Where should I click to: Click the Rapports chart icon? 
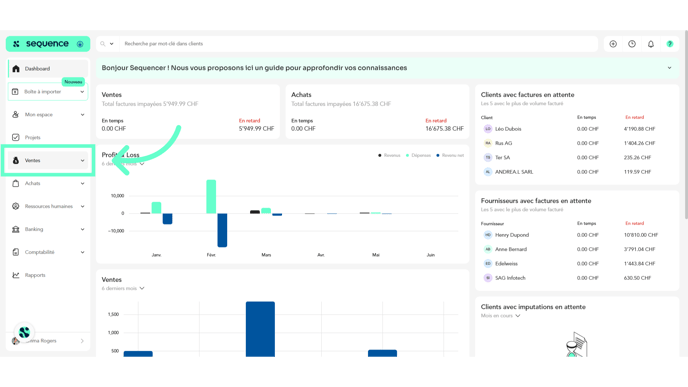[x=16, y=275]
